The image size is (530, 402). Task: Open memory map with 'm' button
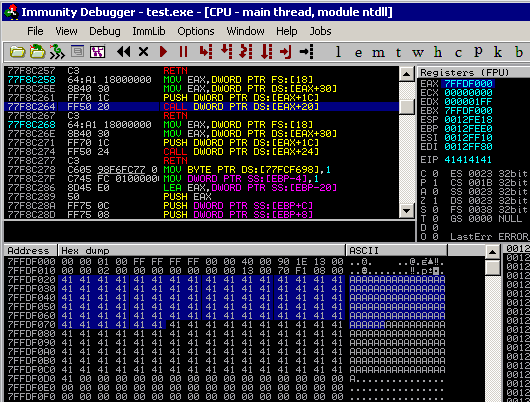(x=378, y=53)
